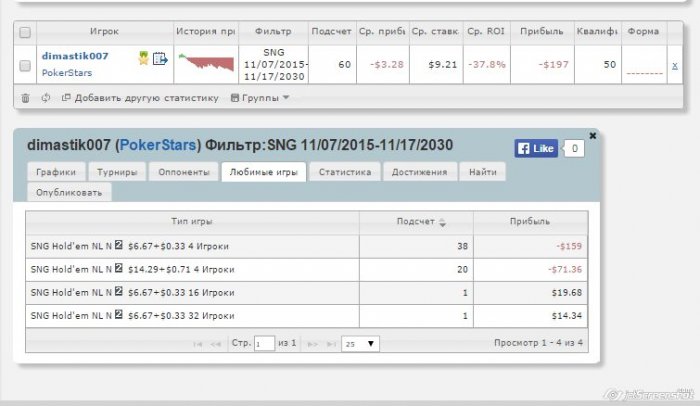Click the -$3.28 average profit value
Image resolution: width=700 pixels, height=406 pixels.
click(387, 65)
